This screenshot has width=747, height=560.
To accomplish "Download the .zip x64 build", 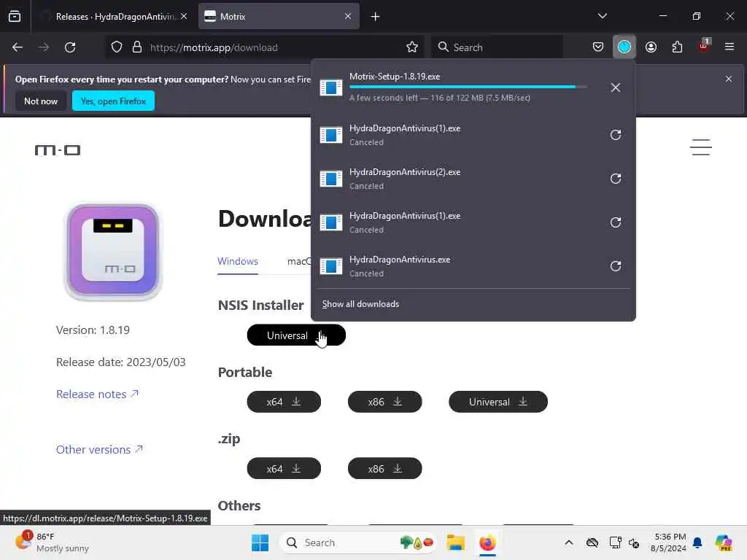I will pyautogui.click(x=284, y=469).
